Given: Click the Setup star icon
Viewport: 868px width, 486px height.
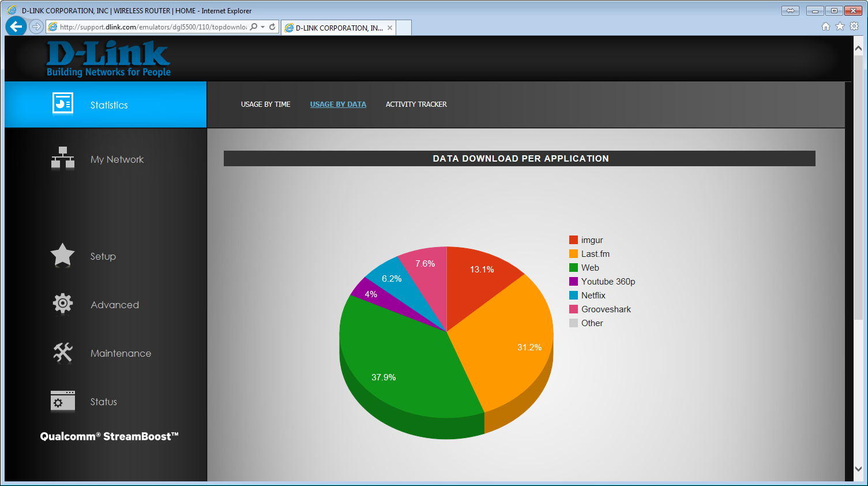Looking at the screenshot, I should tap(63, 255).
